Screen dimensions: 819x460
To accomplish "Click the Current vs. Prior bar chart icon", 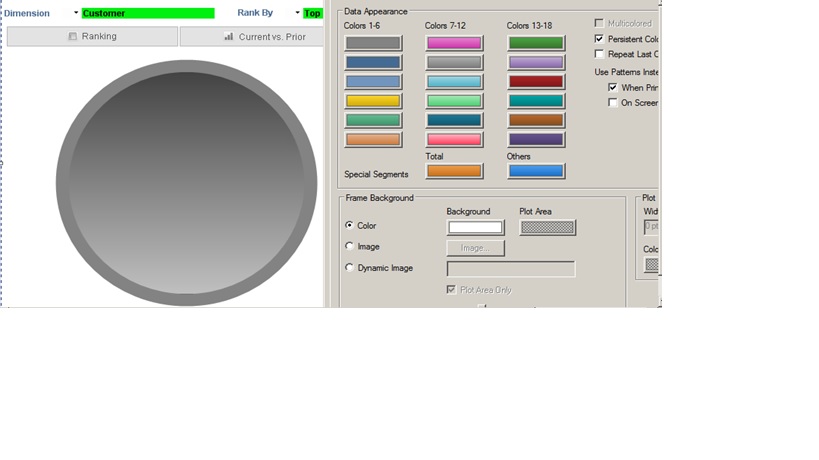I will [228, 36].
